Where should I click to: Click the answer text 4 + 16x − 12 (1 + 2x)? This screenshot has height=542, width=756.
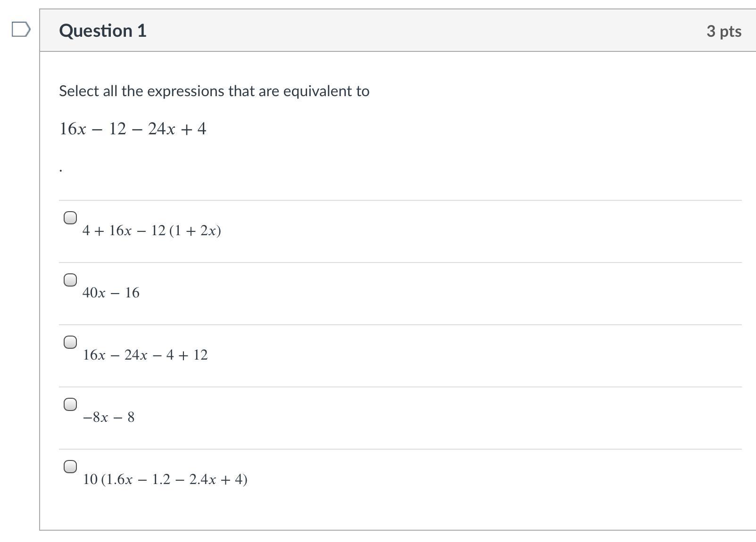coord(151,230)
